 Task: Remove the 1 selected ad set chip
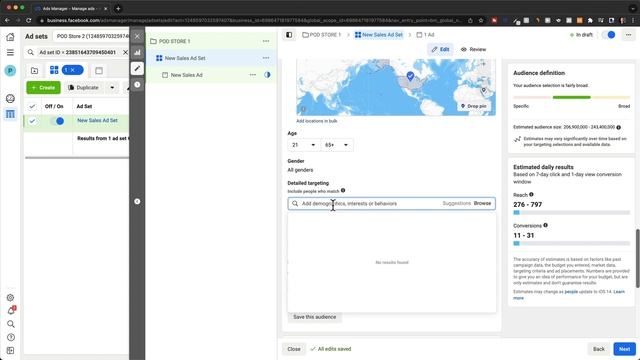click(73, 70)
